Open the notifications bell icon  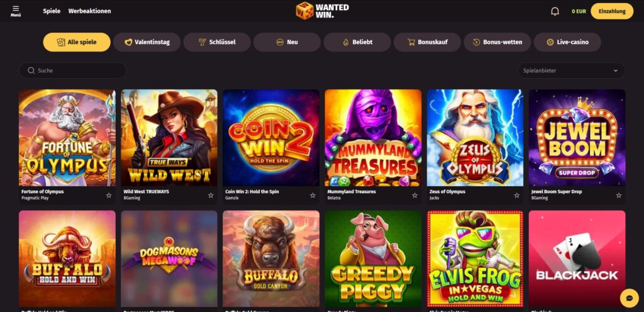(x=555, y=11)
